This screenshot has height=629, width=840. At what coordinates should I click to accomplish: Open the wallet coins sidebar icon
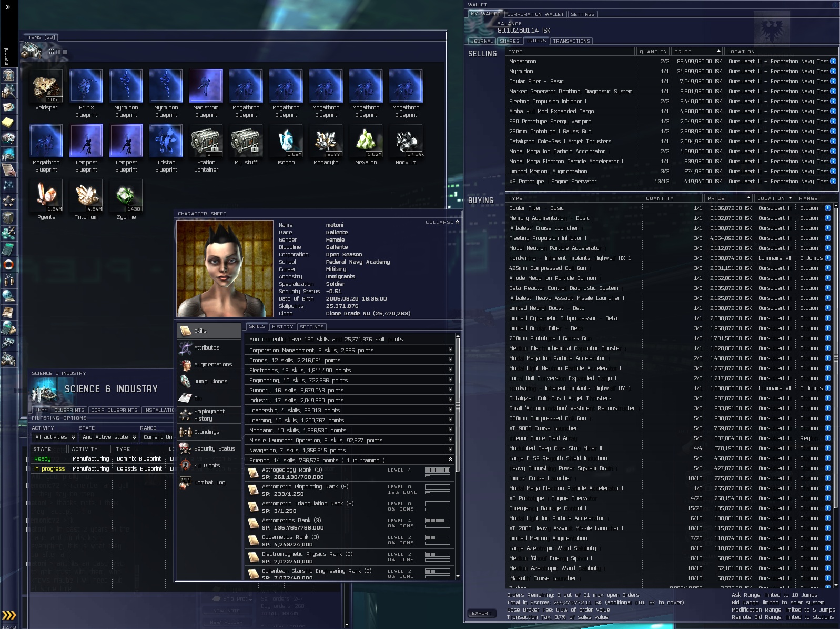pyautogui.click(x=8, y=233)
